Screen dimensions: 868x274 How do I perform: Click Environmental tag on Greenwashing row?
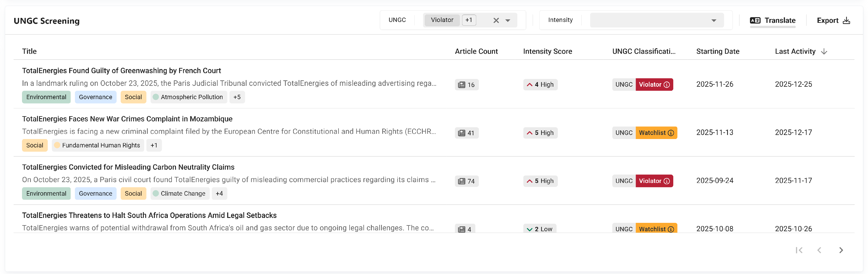tap(46, 97)
